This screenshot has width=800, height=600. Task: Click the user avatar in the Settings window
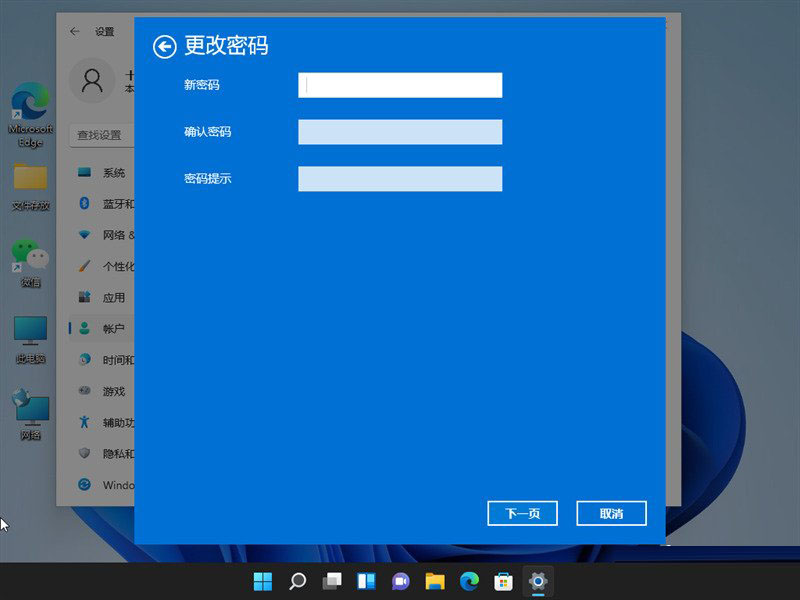click(92, 81)
